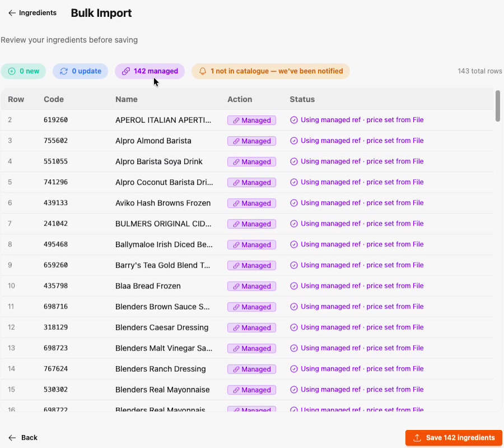Click Managed badge for Blenders Caesar Dressing
The height and width of the screenshot is (448, 504).
tap(251, 328)
